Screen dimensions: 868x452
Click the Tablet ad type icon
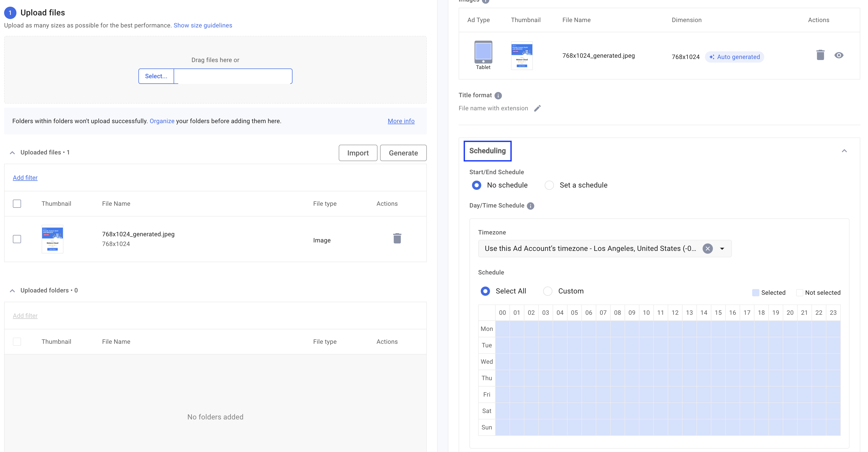[483, 52]
